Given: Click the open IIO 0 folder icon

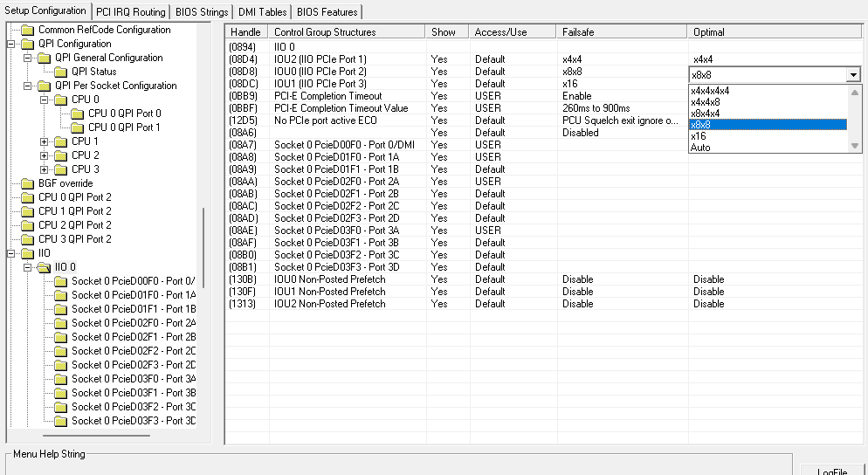Looking at the screenshot, I should click(x=45, y=267).
